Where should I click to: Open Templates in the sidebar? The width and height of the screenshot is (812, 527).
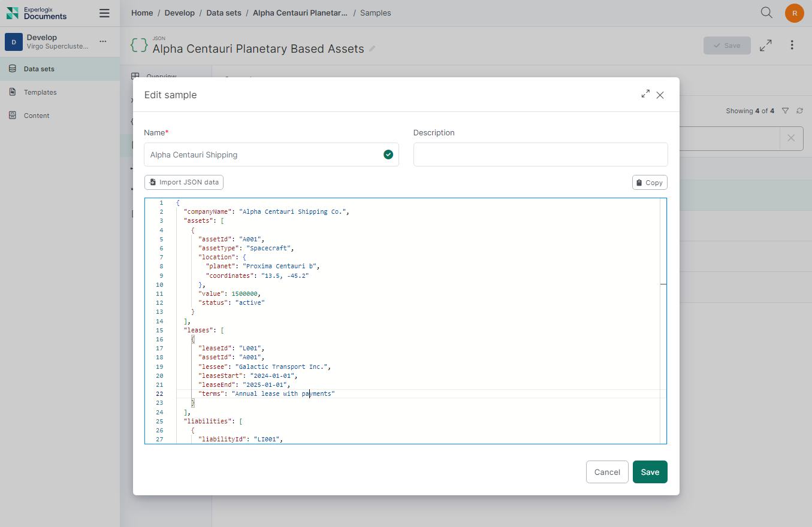click(40, 92)
